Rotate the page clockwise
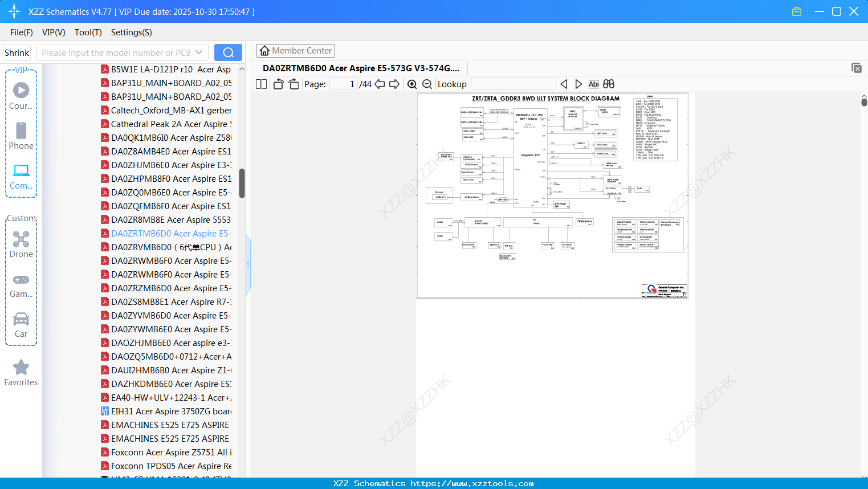This screenshot has width=868, height=489. [x=294, y=84]
